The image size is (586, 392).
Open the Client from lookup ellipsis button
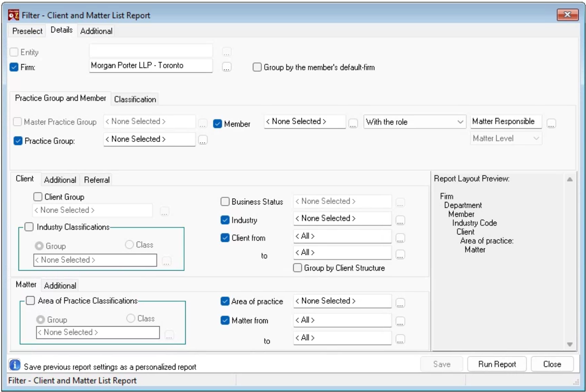click(400, 238)
